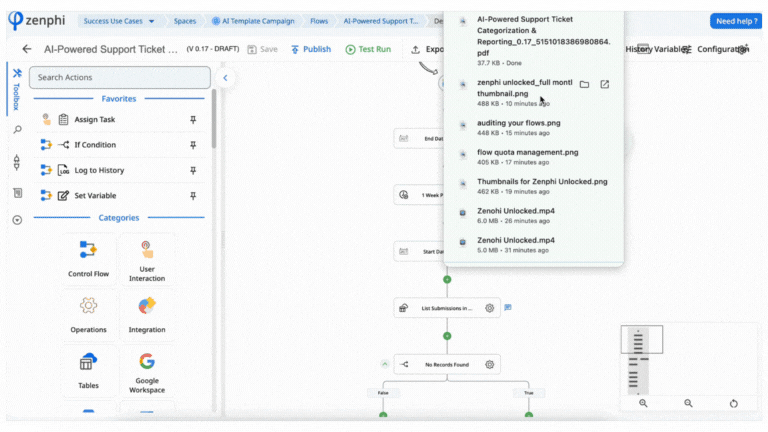The height and width of the screenshot is (432, 768).
Task: Open zenphi unlocked thumbnail in new tab
Action: 605,84
